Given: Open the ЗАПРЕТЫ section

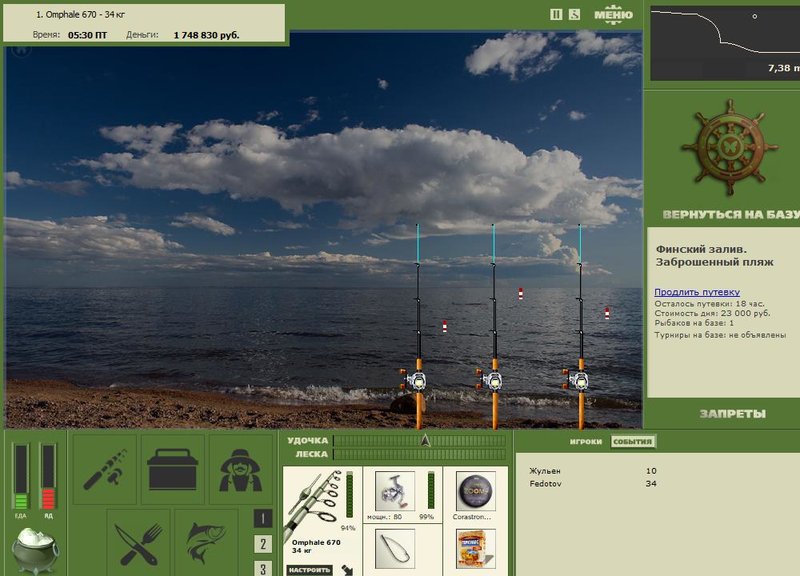Looking at the screenshot, I should coord(733,414).
